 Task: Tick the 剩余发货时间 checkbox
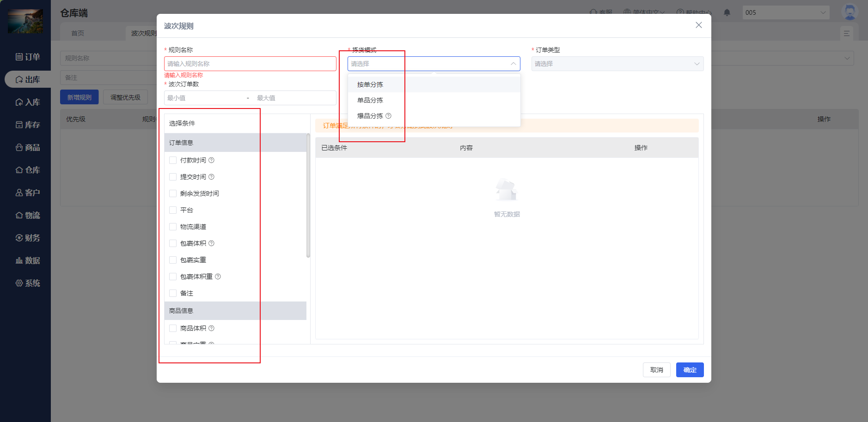[173, 193]
